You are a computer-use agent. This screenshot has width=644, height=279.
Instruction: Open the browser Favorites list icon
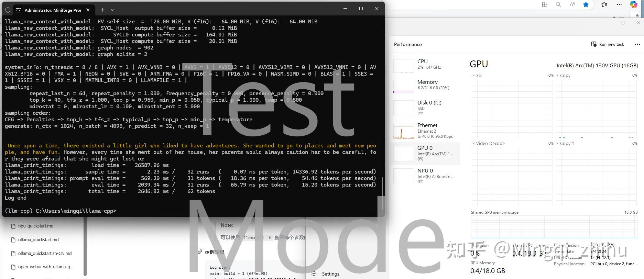pyautogui.click(x=604, y=4)
